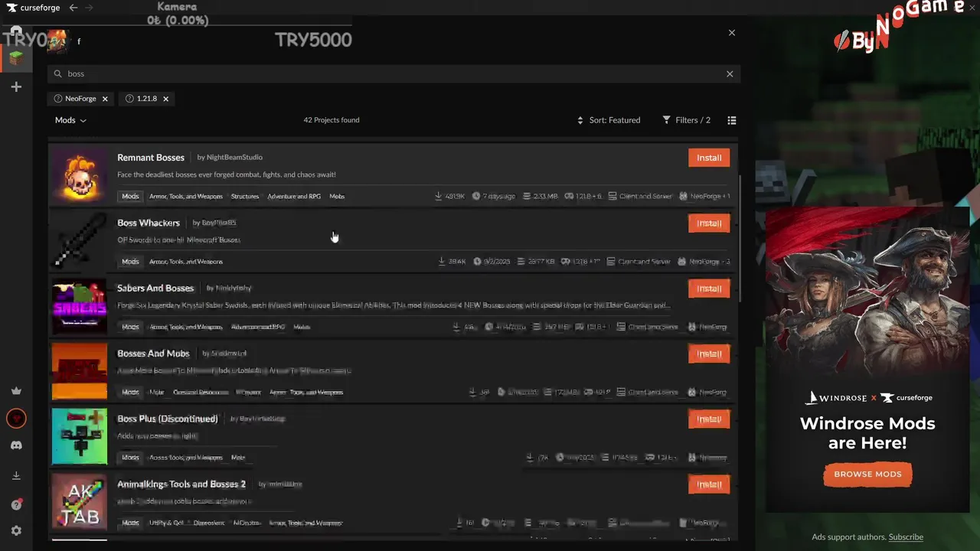Open Animalkings AK TAB thumbnail
This screenshot has height=551, width=980.
(80, 502)
